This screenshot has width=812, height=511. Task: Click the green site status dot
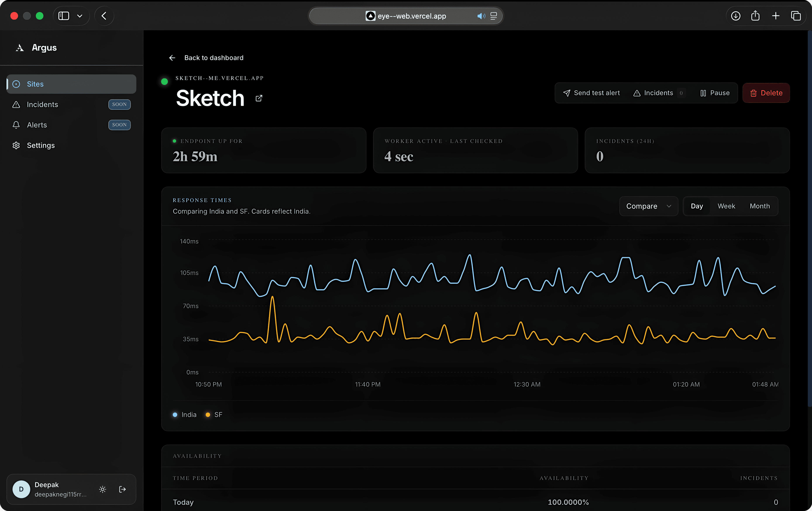point(165,82)
